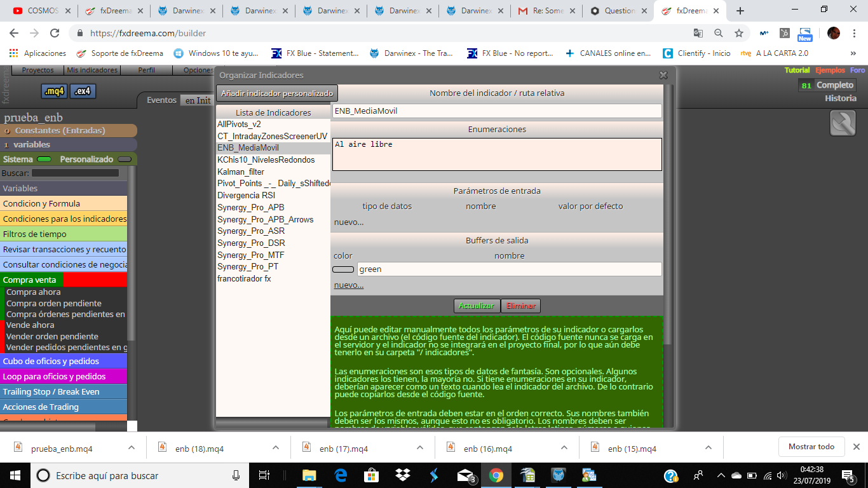This screenshot has width=868, height=488.
Task: Close the Organizar Indicadores dialog
Action: [x=663, y=75]
